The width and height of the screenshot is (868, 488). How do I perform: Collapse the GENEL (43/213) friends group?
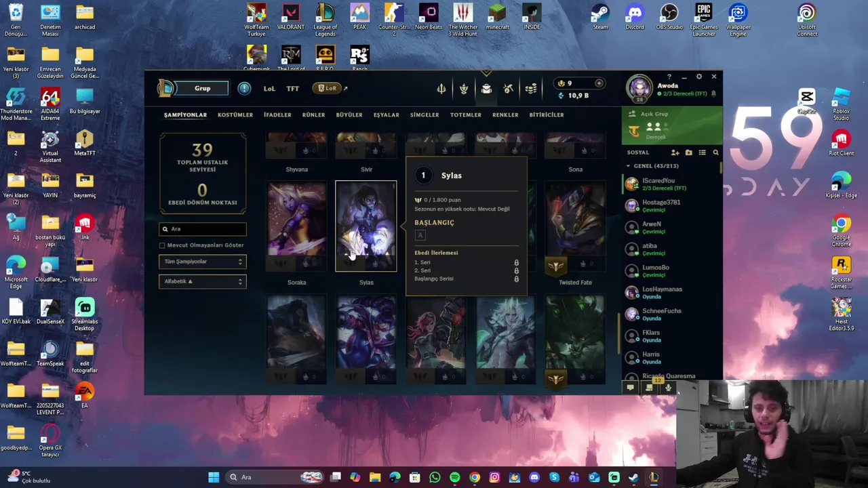point(628,166)
